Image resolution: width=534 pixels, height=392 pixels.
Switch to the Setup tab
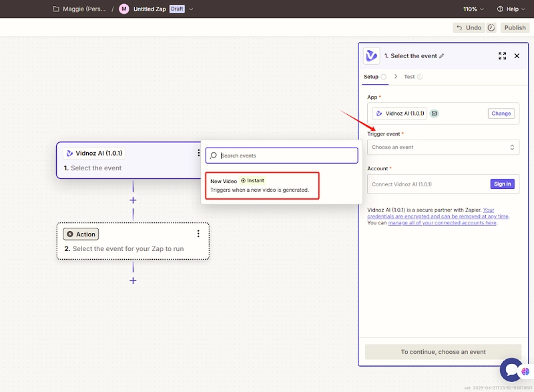click(x=371, y=77)
